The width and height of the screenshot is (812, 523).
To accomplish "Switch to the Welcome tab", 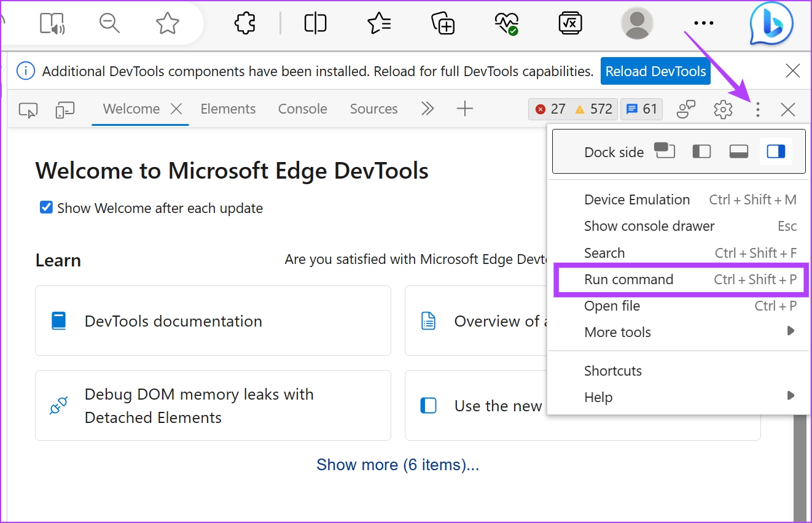I will pos(131,109).
